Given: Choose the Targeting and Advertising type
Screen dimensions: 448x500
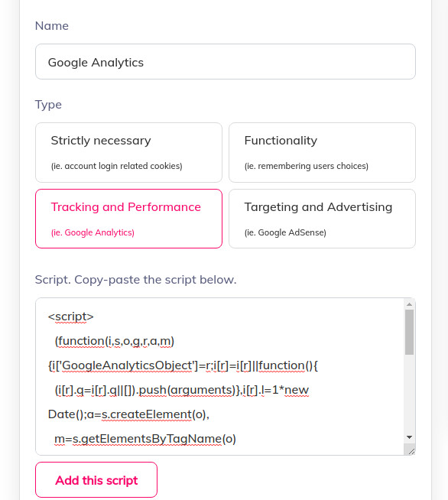Looking at the screenshot, I should tap(322, 219).
